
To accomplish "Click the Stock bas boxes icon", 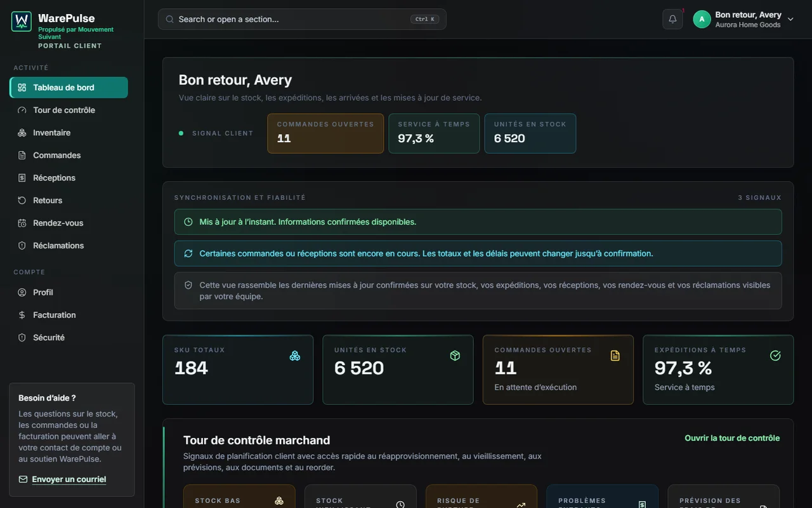I will tap(278, 501).
